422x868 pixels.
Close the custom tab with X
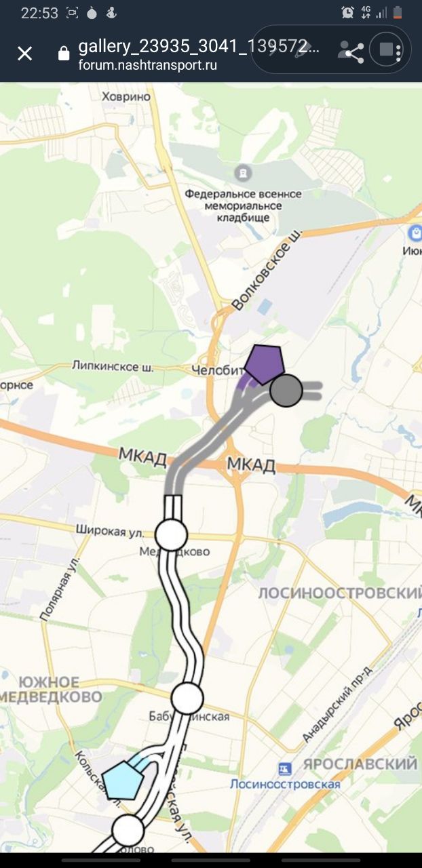coord(25,54)
